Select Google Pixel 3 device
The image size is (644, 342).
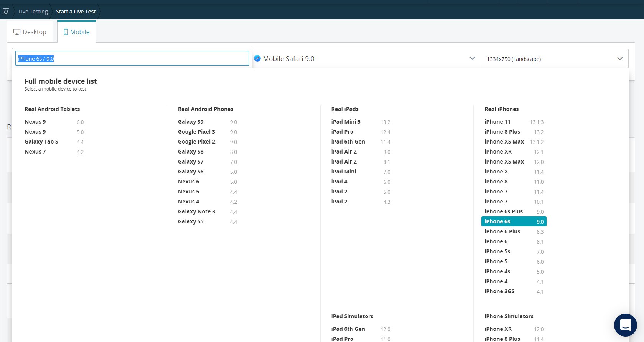tap(208, 132)
